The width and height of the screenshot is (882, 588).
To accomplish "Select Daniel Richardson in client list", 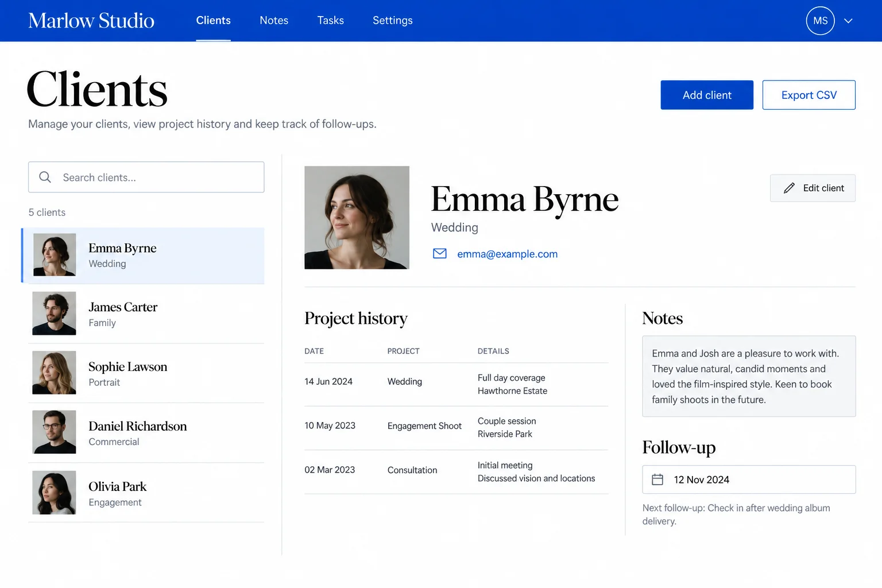I will pyautogui.click(x=146, y=433).
